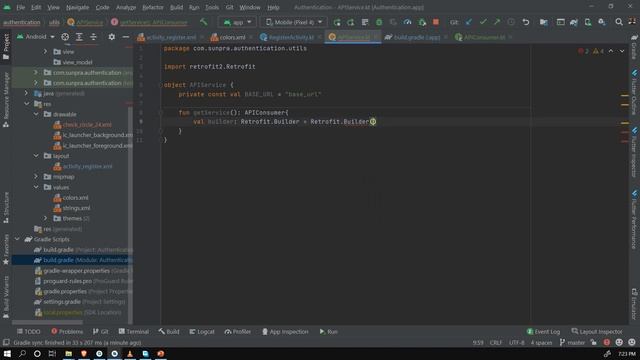Click the Git Commit checkmark icon

[x=483, y=22]
